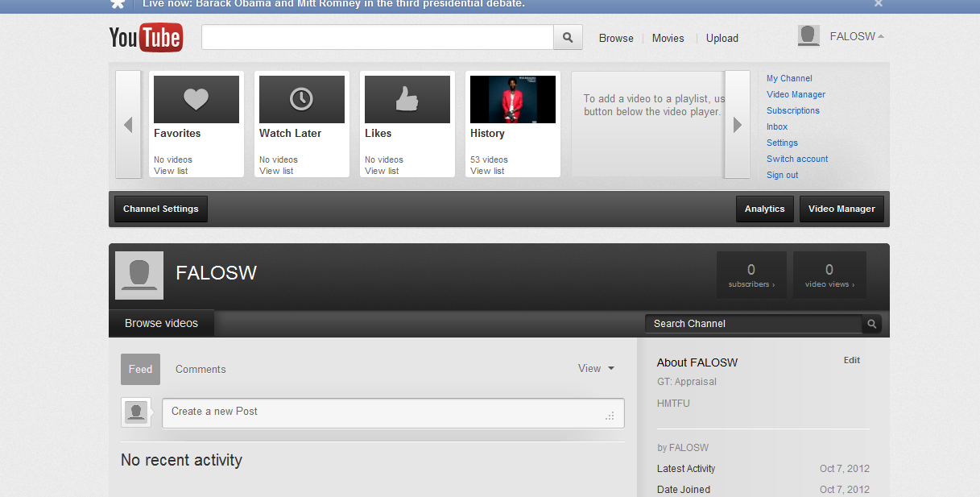The height and width of the screenshot is (497, 980).
Task: Click the right arrow of playlist carousel
Action: coord(738,125)
